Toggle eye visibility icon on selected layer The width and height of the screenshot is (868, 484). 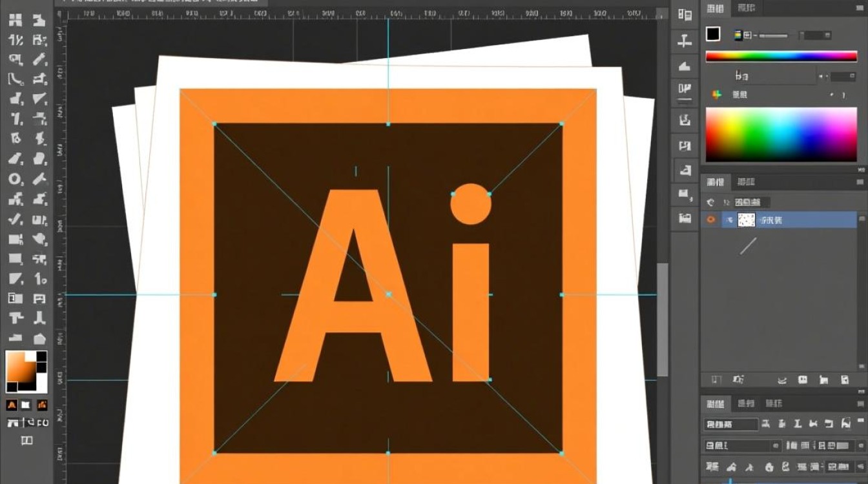tap(711, 220)
